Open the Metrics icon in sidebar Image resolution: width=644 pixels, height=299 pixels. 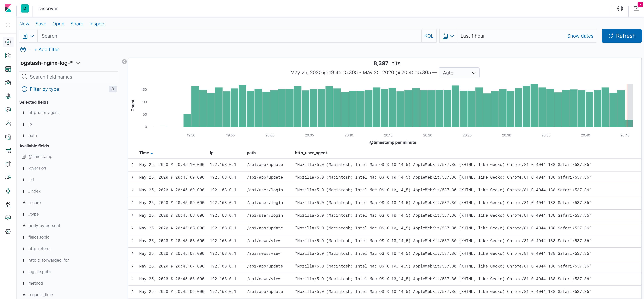[8, 123]
